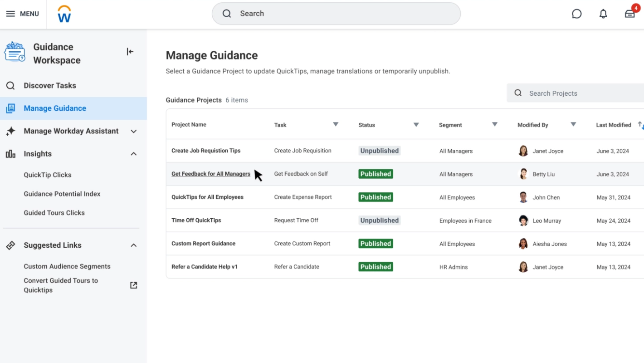The height and width of the screenshot is (363, 644).
Task: Click the external link icon beside Convert Guided Tours
Action: point(134,285)
